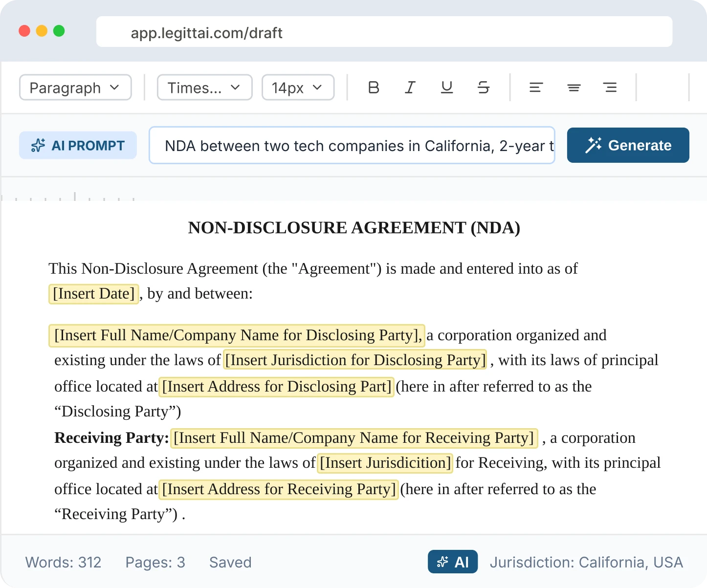Viewport: 707px width, 588px height.
Task: Close the window with red button
Action: click(24, 31)
